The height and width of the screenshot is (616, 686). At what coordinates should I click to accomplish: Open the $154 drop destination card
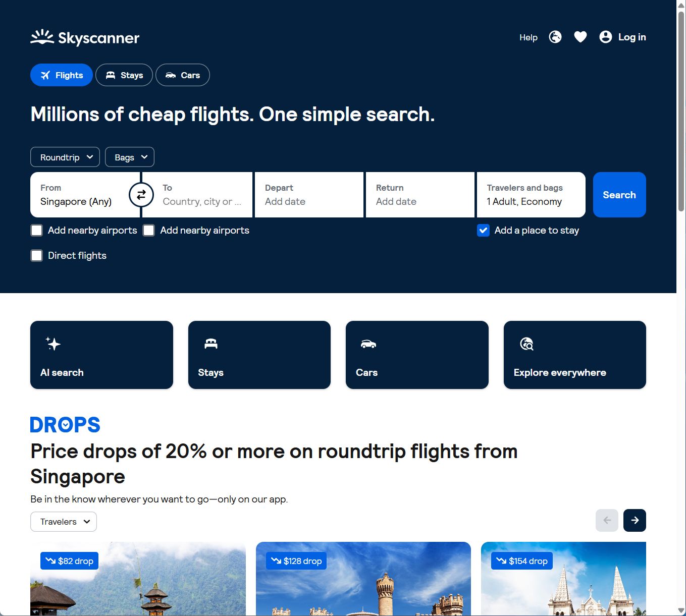[563, 579]
